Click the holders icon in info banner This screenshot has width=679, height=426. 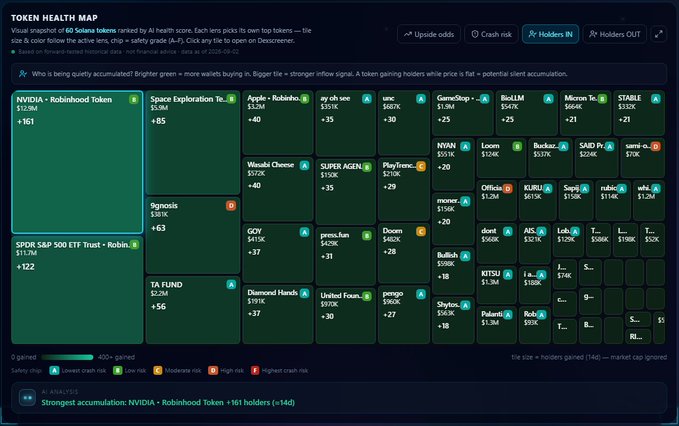(x=23, y=74)
